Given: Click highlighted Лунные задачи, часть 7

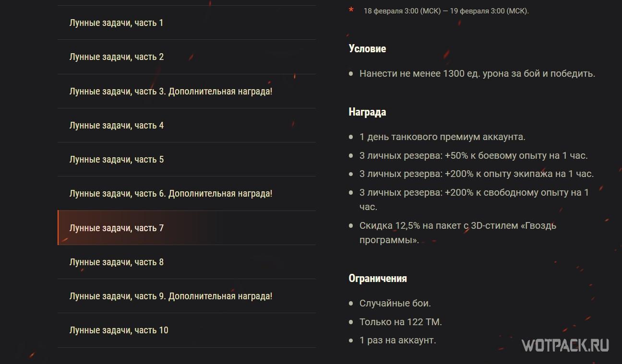Looking at the screenshot, I should (186, 228).
